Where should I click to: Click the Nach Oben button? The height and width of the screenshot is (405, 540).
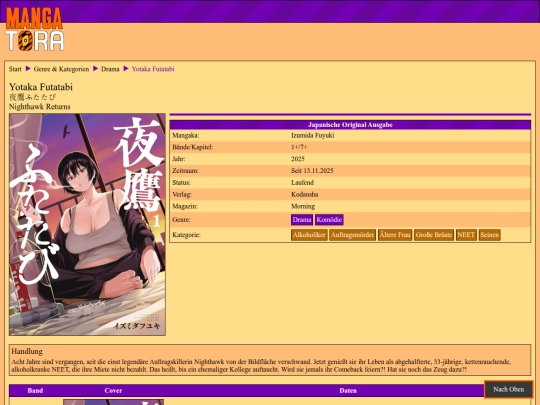tap(509, 389)
